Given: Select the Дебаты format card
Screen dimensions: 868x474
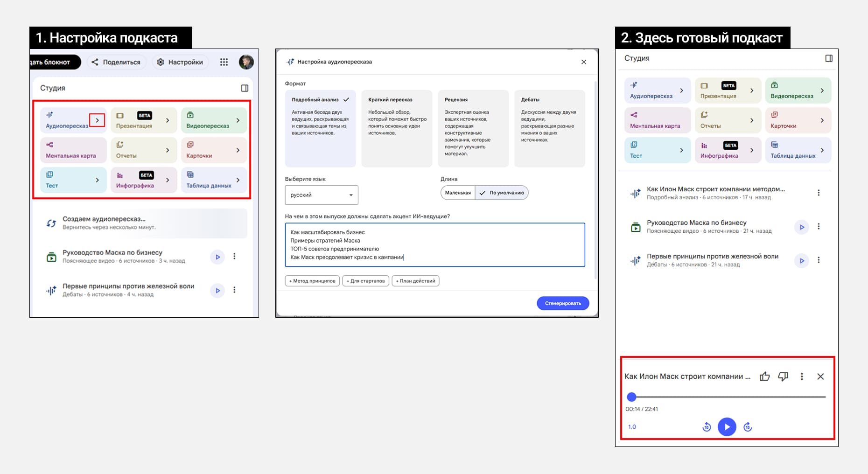Looking at the screenshot, I should tap(550, 128).
